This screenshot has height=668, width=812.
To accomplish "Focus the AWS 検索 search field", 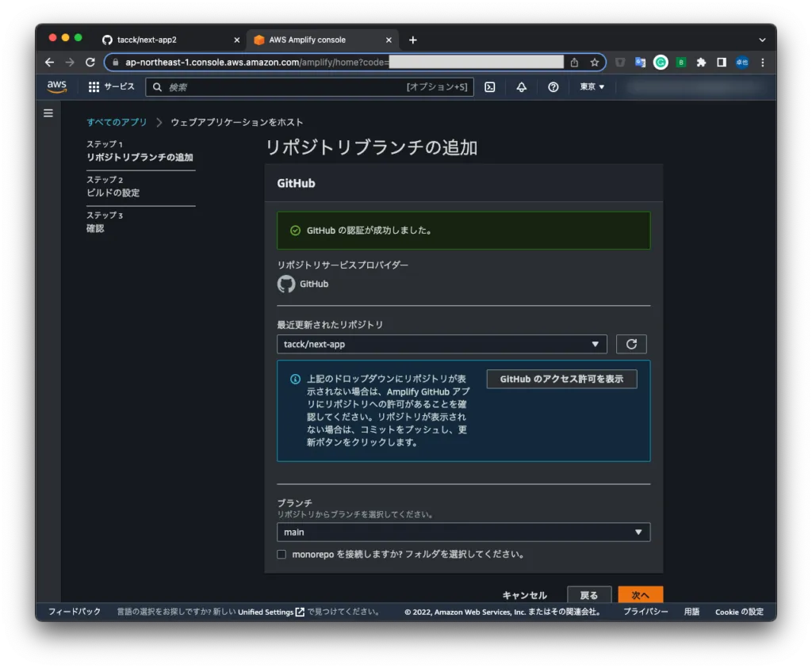I will click(x=285, y=87).
